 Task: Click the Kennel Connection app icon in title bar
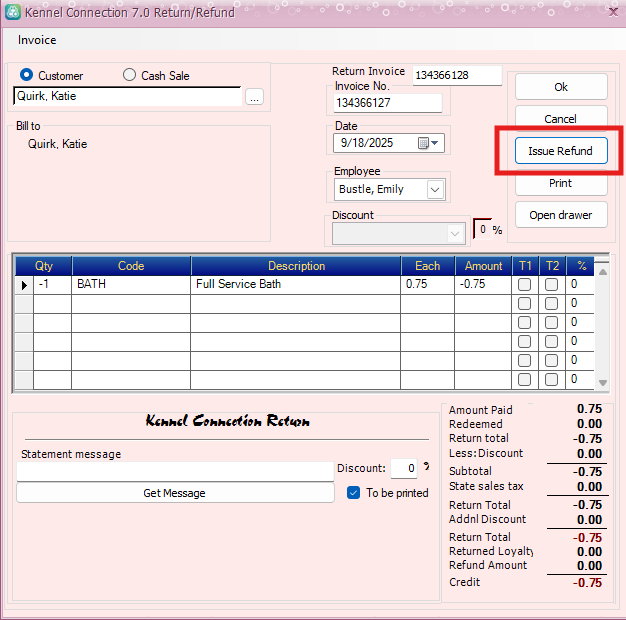coord(12,12)
